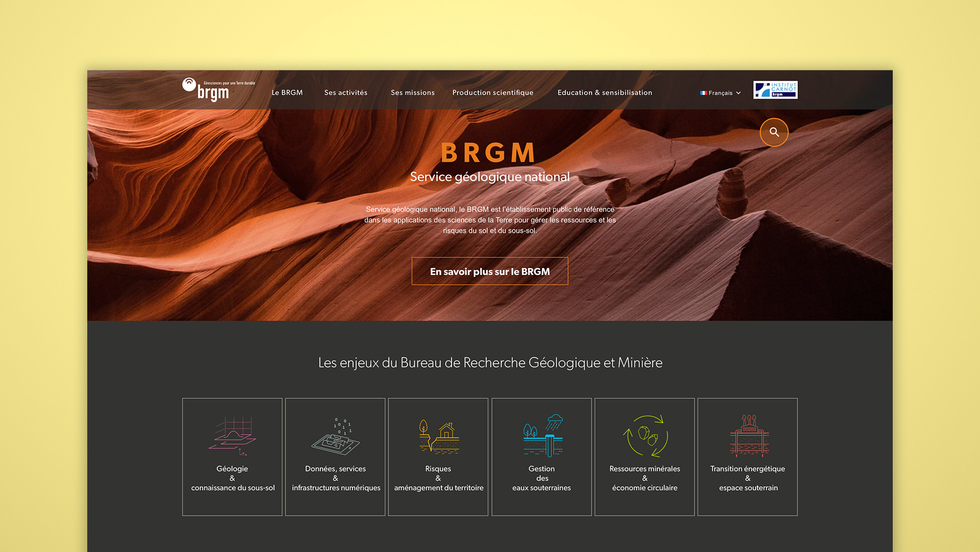Screen dimensions: 980x552
Task: Open Transition énergétique & espace souterrain label
Action: [748, 478]
